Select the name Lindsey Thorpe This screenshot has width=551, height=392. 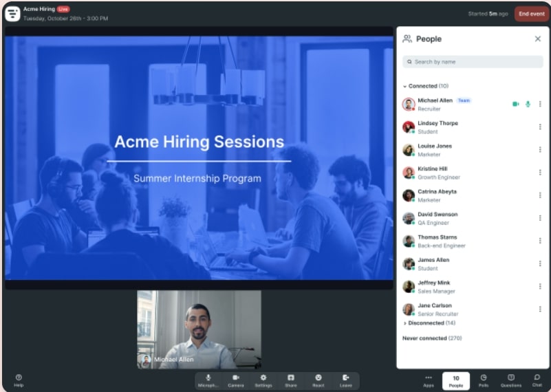click(x=438, y=123)
